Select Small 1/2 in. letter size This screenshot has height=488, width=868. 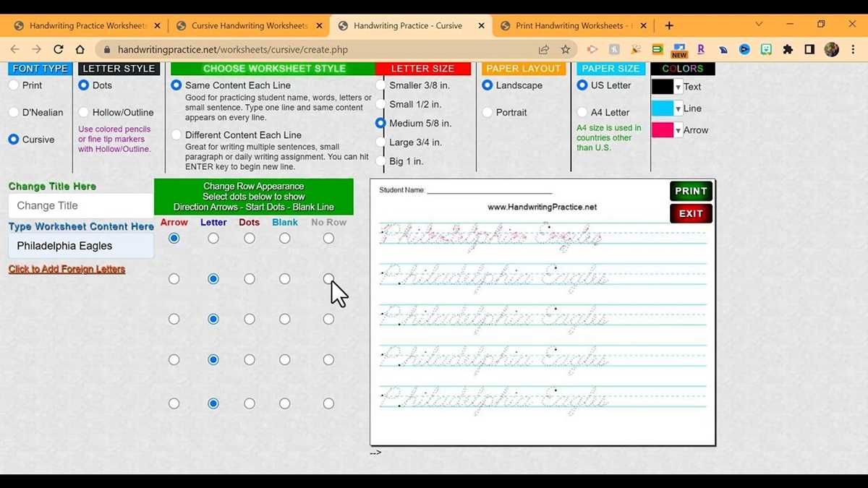[380, 104]
